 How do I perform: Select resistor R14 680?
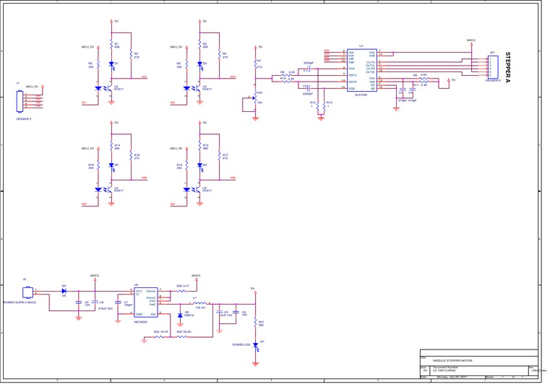pyautogui.click(x=111, y=146)
